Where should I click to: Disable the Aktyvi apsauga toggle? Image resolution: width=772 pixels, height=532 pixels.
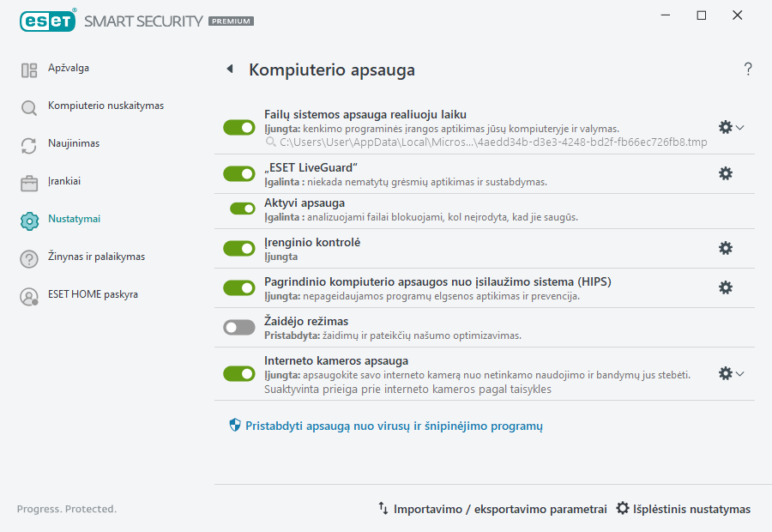pos(238,209)
